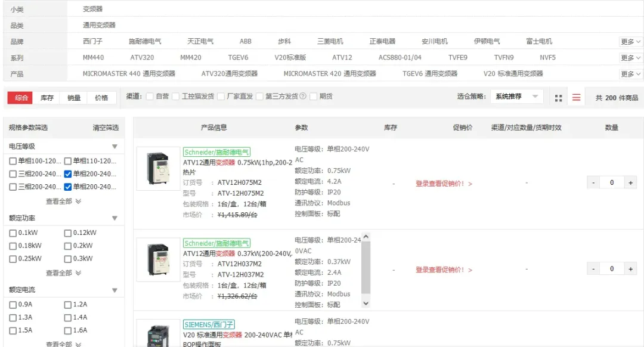Screen dimensions: 644x347
Task: Check the 工控猫发货 checkbox
Action: tap(176, 97)
